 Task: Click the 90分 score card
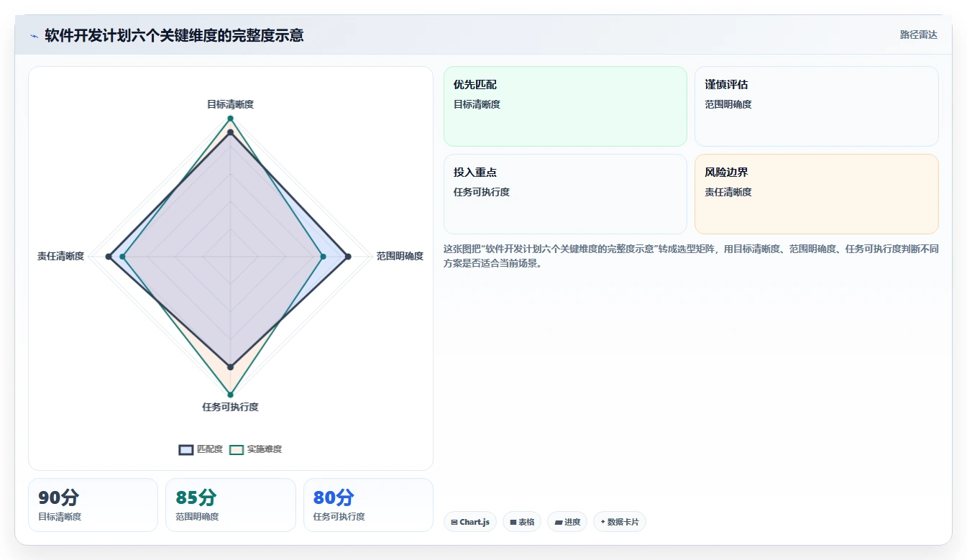click(x=93, y=505)
